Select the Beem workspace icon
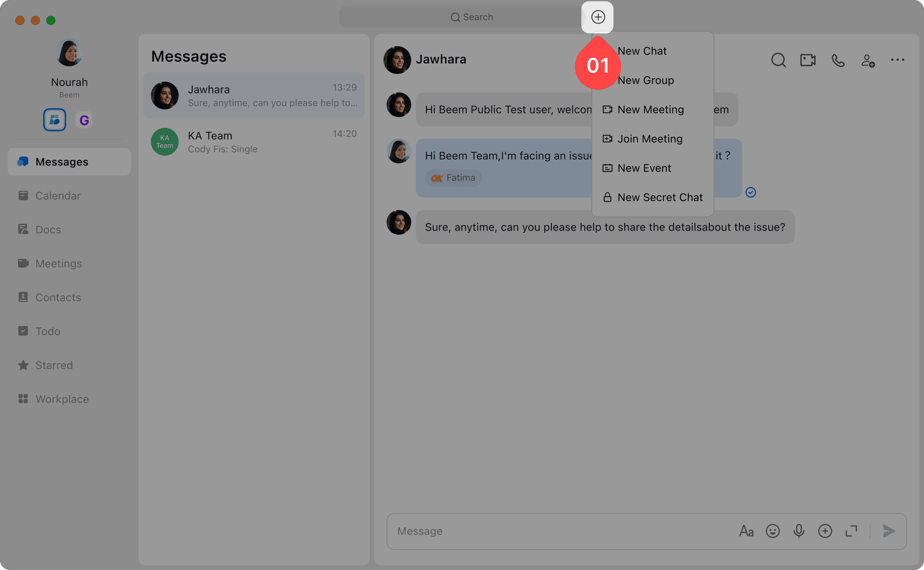The height and width of the screenshot is (570, 924). click(x=54, y=120)
